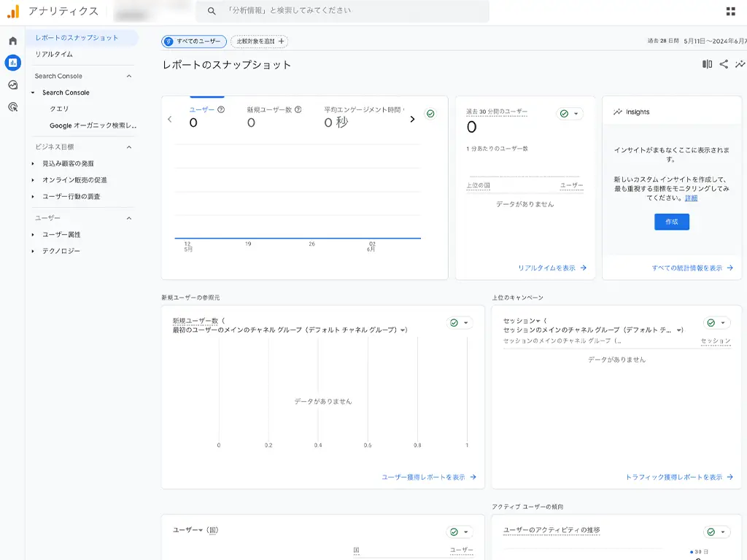Viewport: 747px width, 560px height.
Task: Click the search magnifier icon
Action: pyautogui.click(x=212, y=11)
